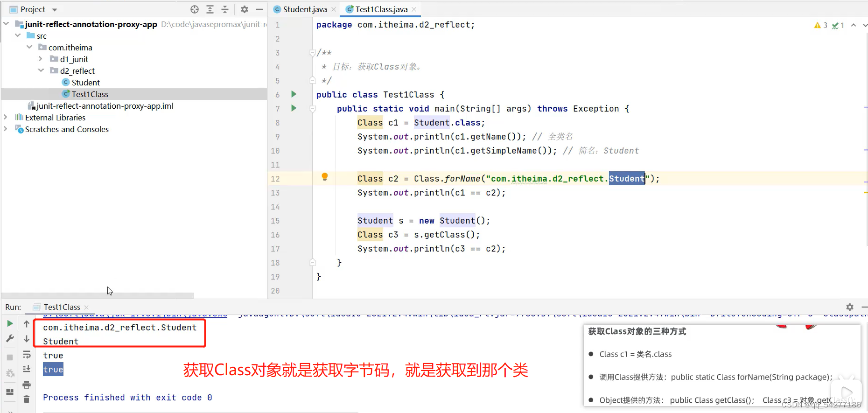868x413 pixels.
Task: Expand the d1_junit package
Action: pos(41,59)
